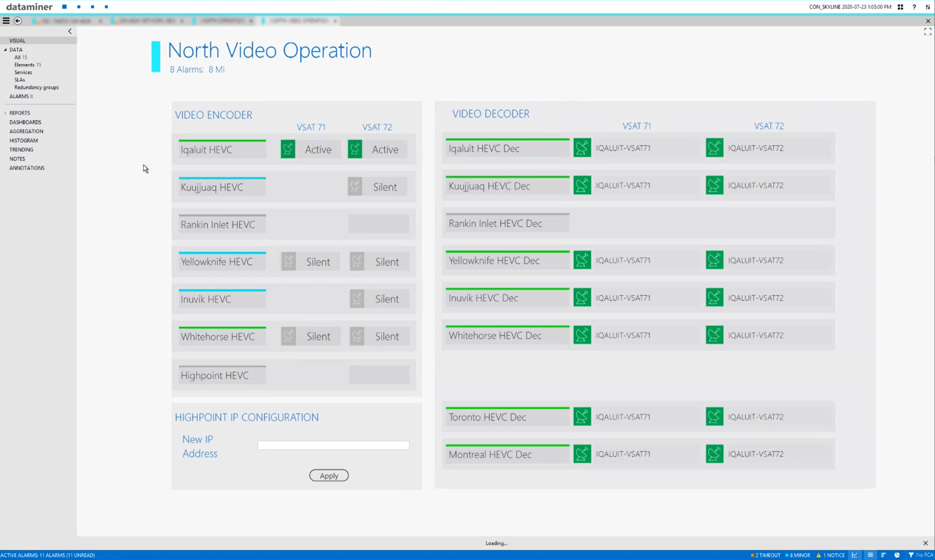Click the No RCA filter icon
Image resolution: width=935 pixels, height=560 pixels.
tap(911, 555)
